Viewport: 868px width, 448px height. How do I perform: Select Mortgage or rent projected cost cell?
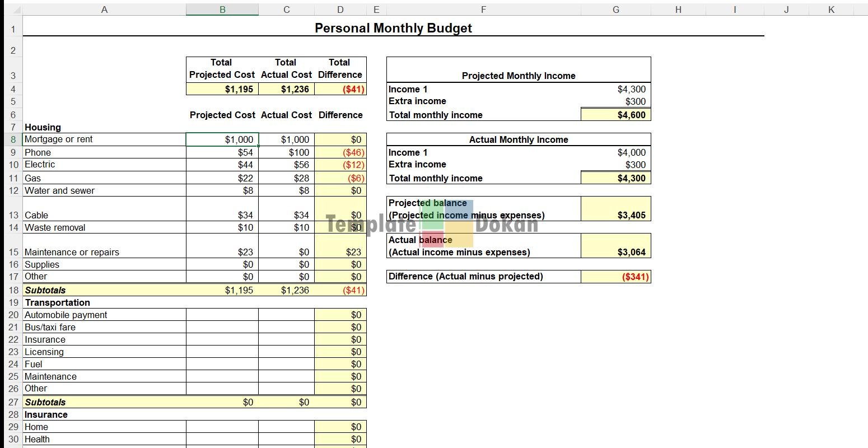point(222,139)
